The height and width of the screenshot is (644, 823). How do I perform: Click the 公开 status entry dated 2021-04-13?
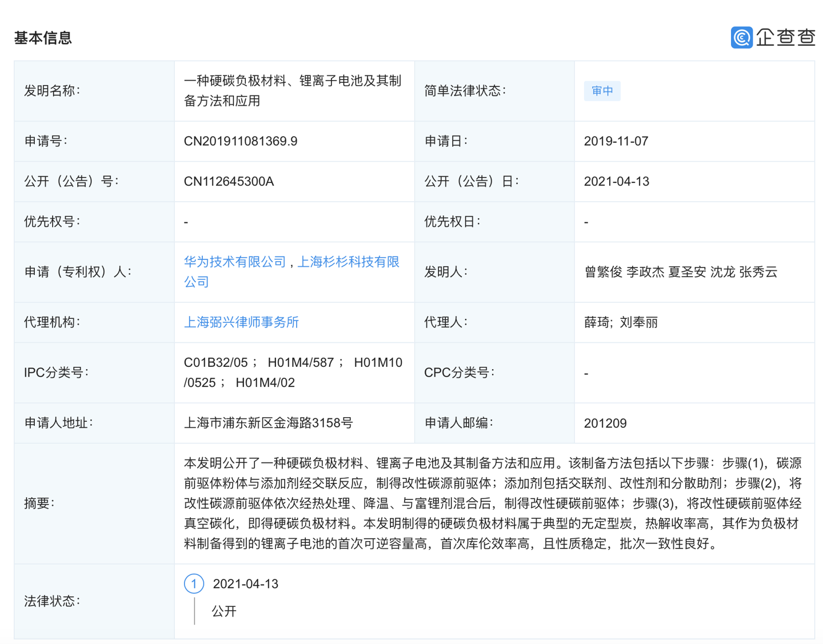[x=223, y=611]
